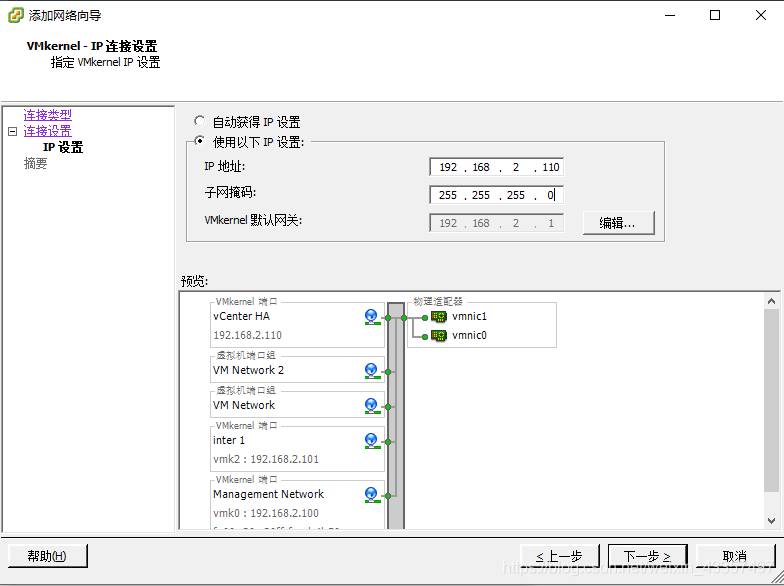Screen dimensions: 784x586
Task: Click the wizard app icon in title bar
Action: pos(15,15)
